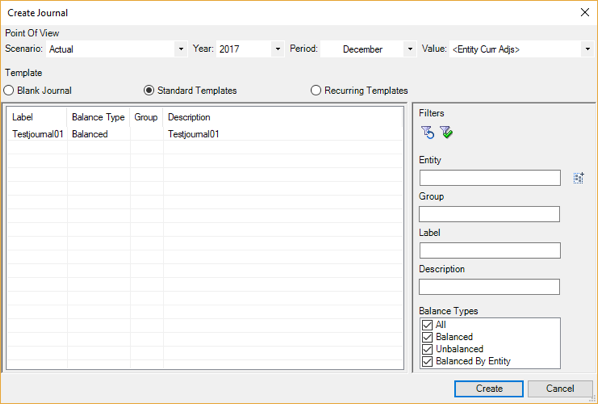Expand the Year dropdown
598x404 pixels.
pos(278,49)
